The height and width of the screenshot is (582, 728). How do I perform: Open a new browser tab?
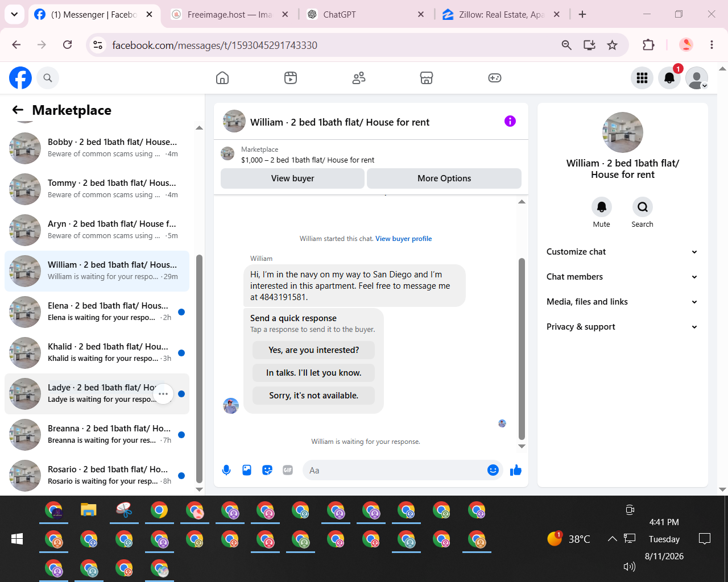(x=582, y=14)
